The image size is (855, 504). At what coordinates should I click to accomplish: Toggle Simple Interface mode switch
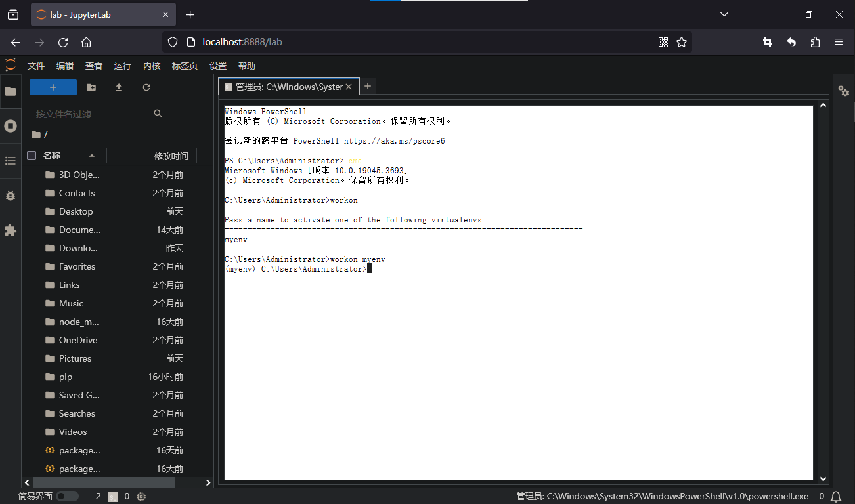point(67,497)
